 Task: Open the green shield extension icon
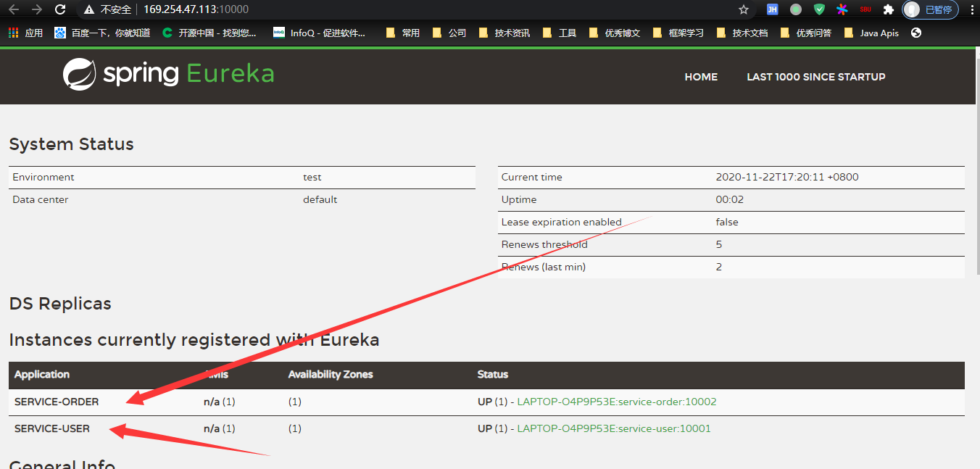[819, 9]
